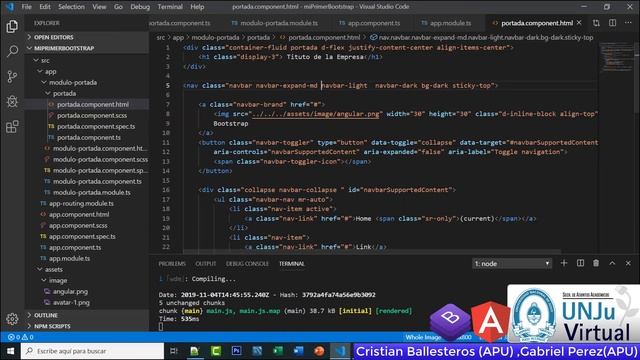Open the Debug view in activity bar
The width and height of the screenshot is (640, 360).
pyautogui.click(x=12, y=101)
